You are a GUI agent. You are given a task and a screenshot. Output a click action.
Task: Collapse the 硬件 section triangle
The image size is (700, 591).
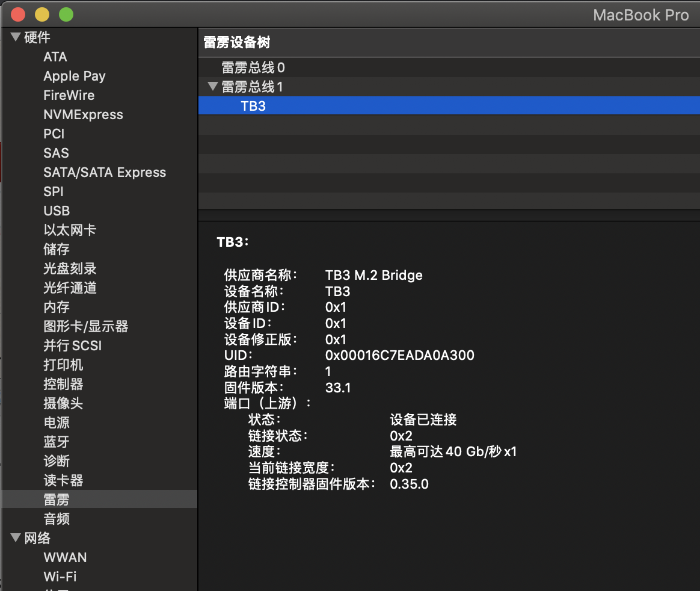click(x=16, y=37)
